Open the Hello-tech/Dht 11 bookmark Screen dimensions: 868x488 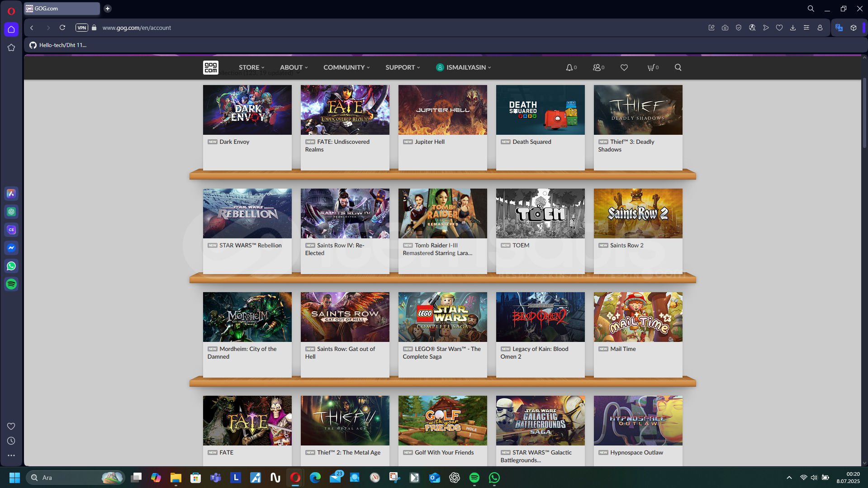click(58, 45)
